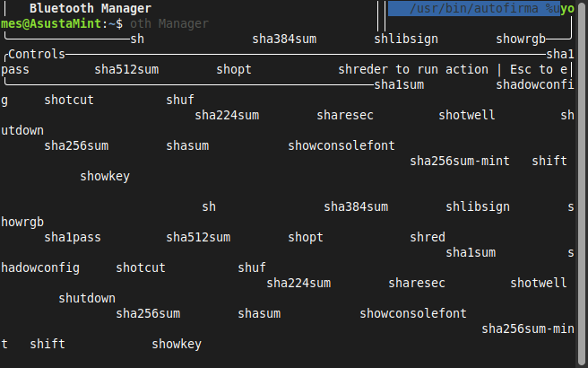This screenshot has height=368, width=588.
Task: Click the mes@AsustaMint shell prompt
Action: [x=62, y=23]
